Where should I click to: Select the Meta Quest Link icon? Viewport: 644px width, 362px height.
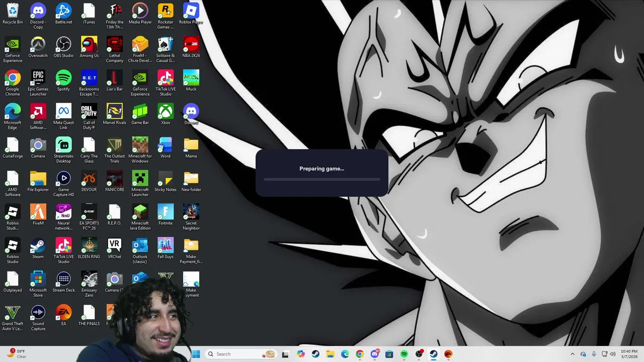click(x=63, y=117)
